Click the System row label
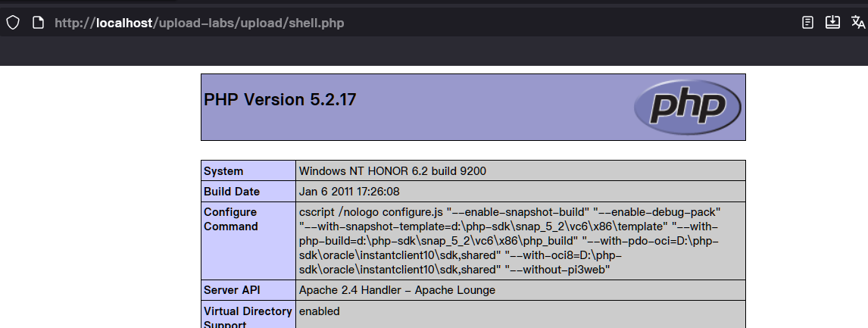 pos(223,171)
